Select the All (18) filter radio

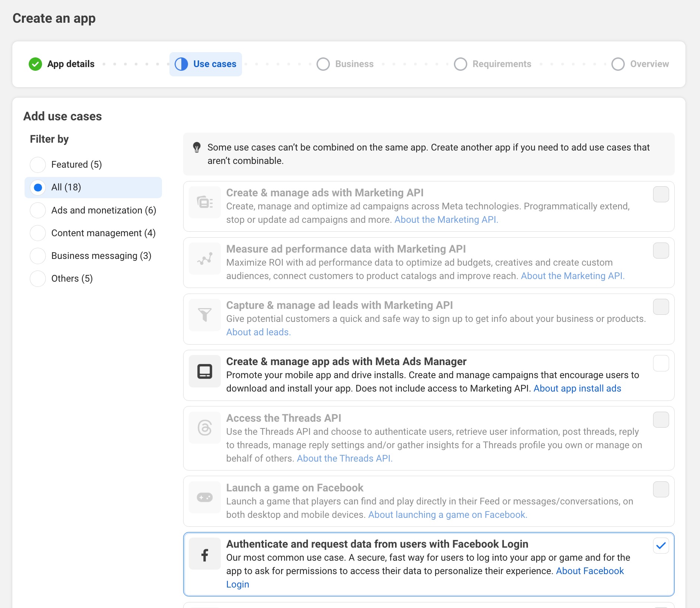pos(38,187)
